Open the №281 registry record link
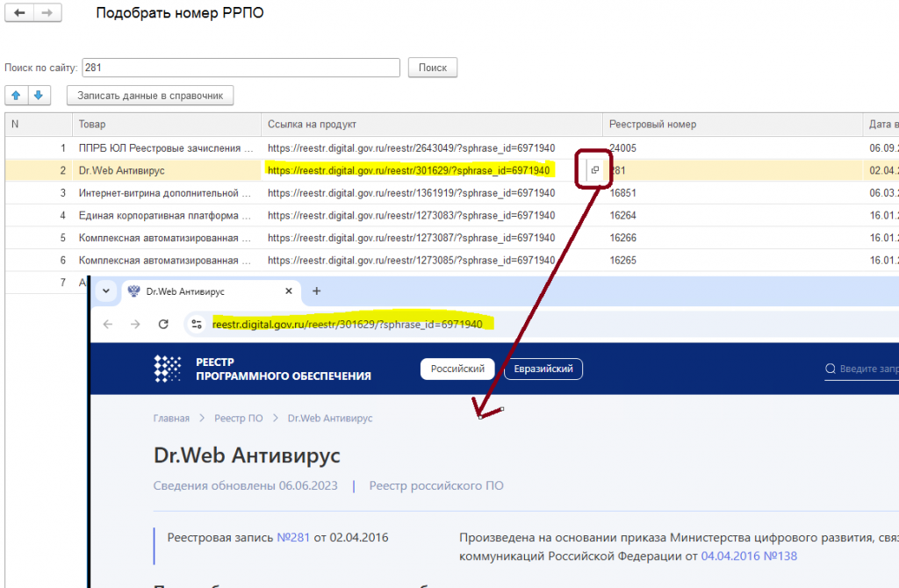 pos(293,538)
